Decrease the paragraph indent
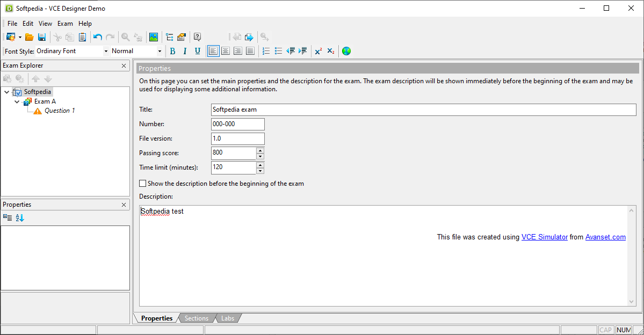This screenshot has height=335, width=644. pyautogui.click(x=291, y=52)
